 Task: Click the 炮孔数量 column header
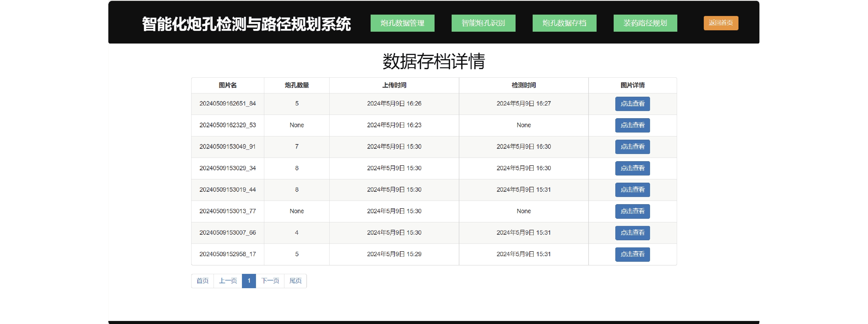click(296, 85)
